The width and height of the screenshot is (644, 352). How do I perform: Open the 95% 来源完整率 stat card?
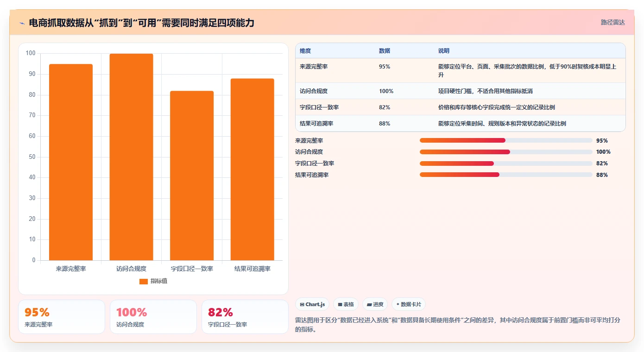point(62,317)
